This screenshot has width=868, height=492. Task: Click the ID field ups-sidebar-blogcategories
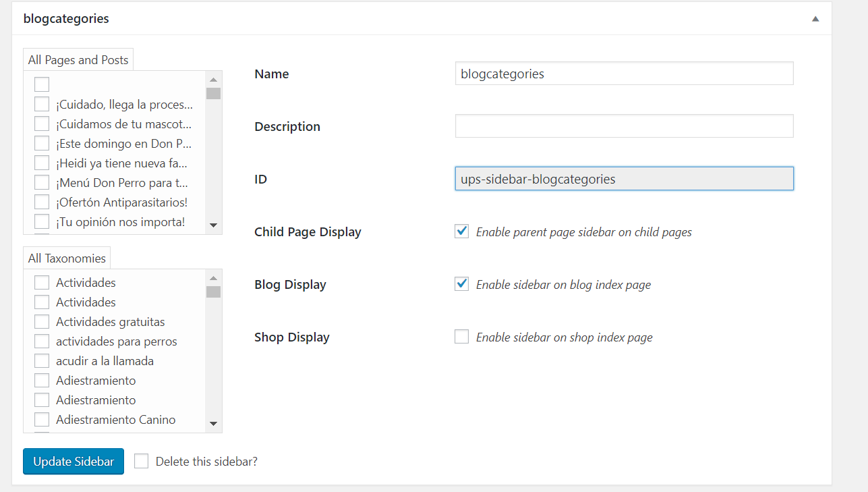coord(624,179)
